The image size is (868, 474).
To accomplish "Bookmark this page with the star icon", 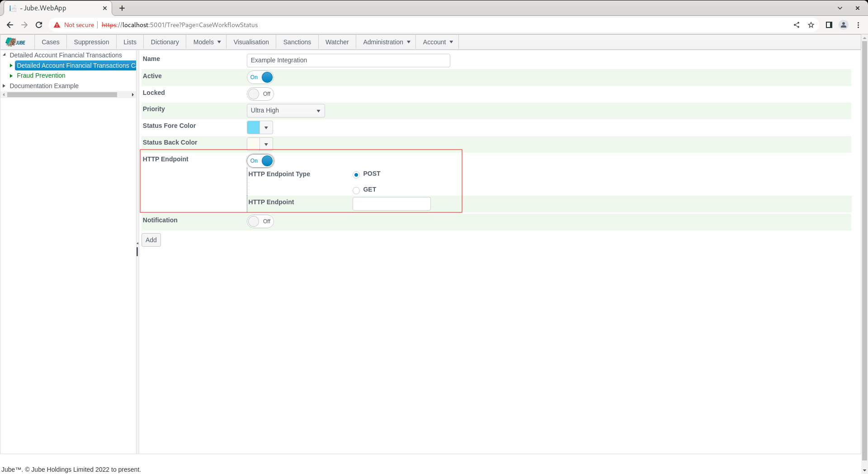I will point(811,25).
